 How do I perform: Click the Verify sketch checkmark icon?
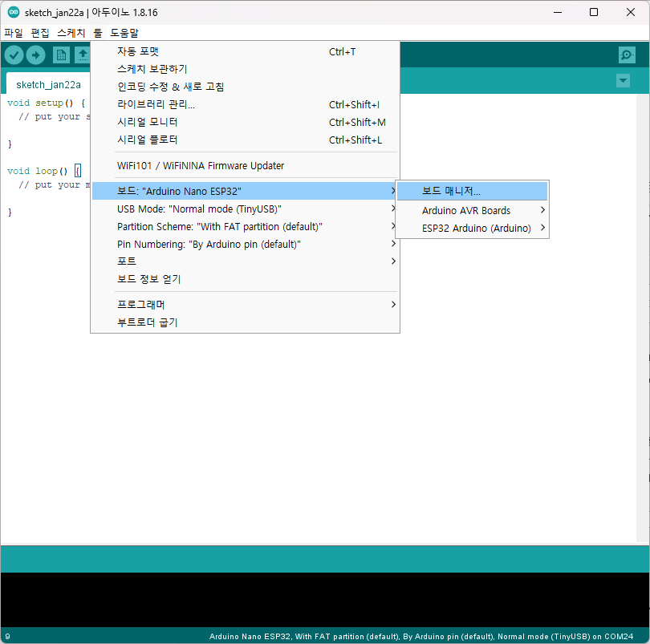point(14,55)
